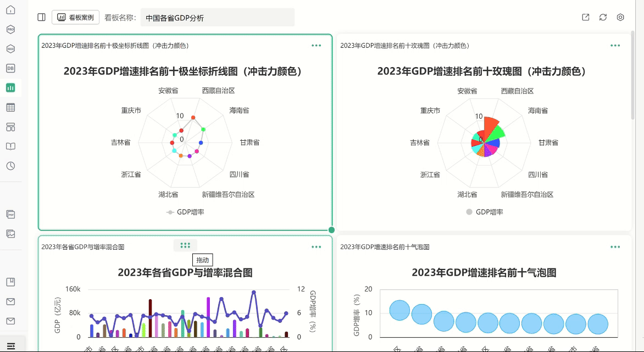Click the PRO icon in the sidebar
This screenshot has width=644, height=352.
tap(10, 29)
